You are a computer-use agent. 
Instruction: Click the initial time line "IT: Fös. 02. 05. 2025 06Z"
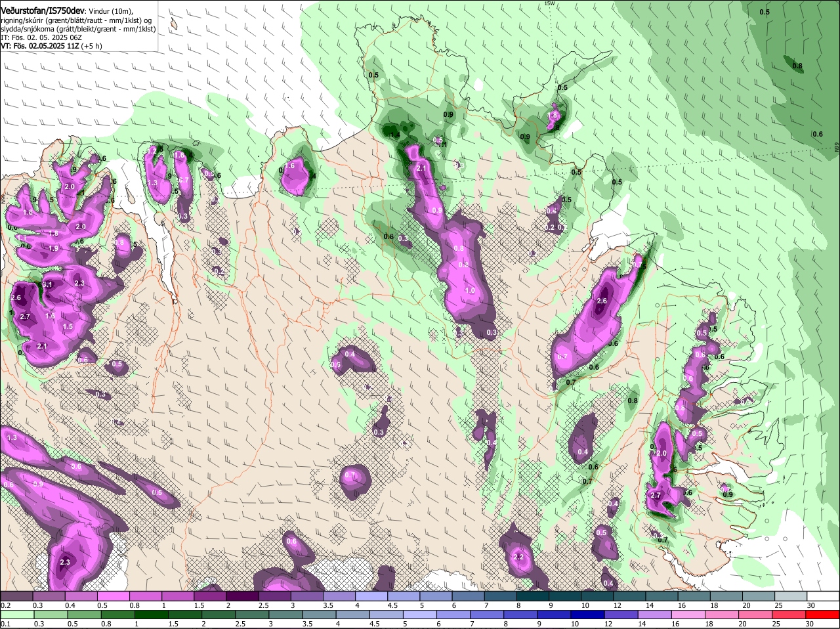pos(41,38)
